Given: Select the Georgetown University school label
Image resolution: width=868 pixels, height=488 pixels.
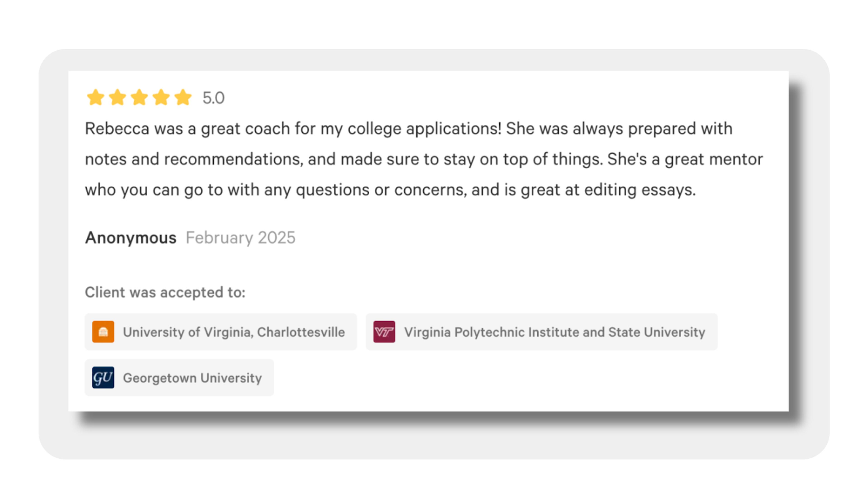Looking at the screenshot, I should [x=192, y=378].
